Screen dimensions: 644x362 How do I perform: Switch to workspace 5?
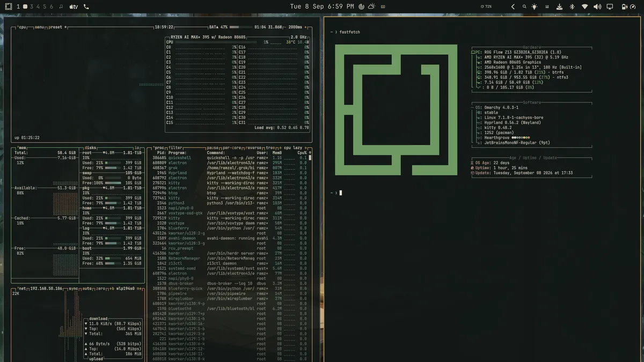pos(45,6)
